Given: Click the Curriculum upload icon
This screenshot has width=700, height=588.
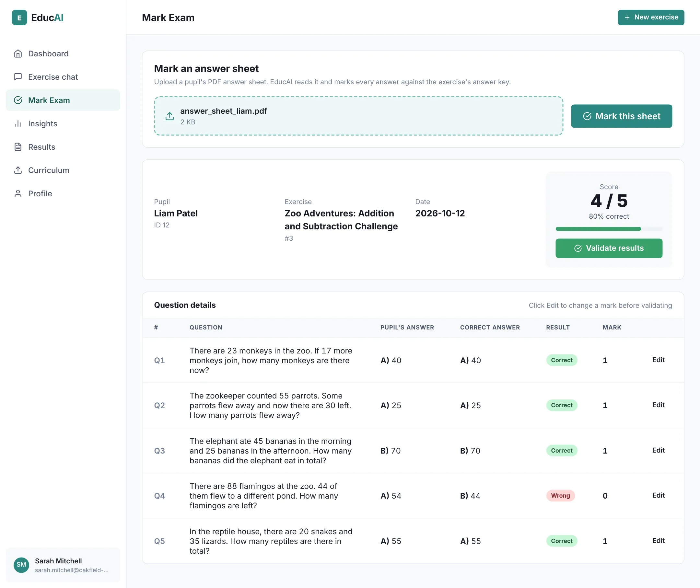Looking at the screenshot, I should [18, 170].
